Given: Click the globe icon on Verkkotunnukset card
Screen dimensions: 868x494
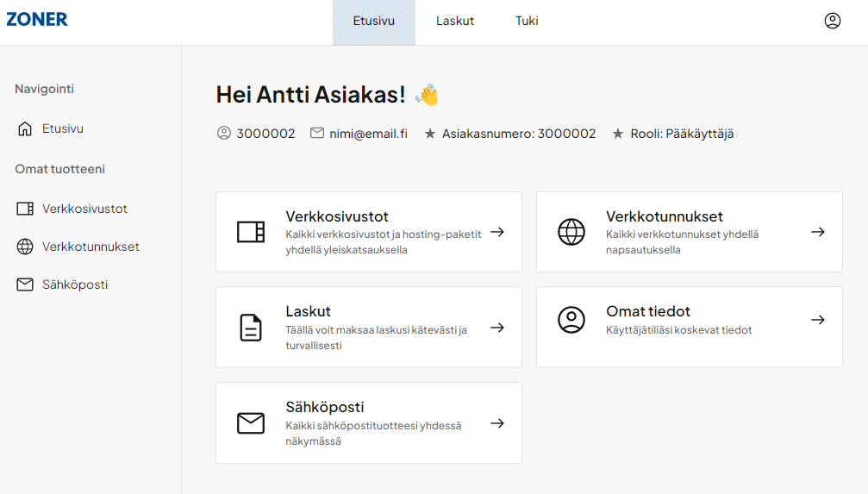Looking at the screenshot, I should (x=571, y=232).
